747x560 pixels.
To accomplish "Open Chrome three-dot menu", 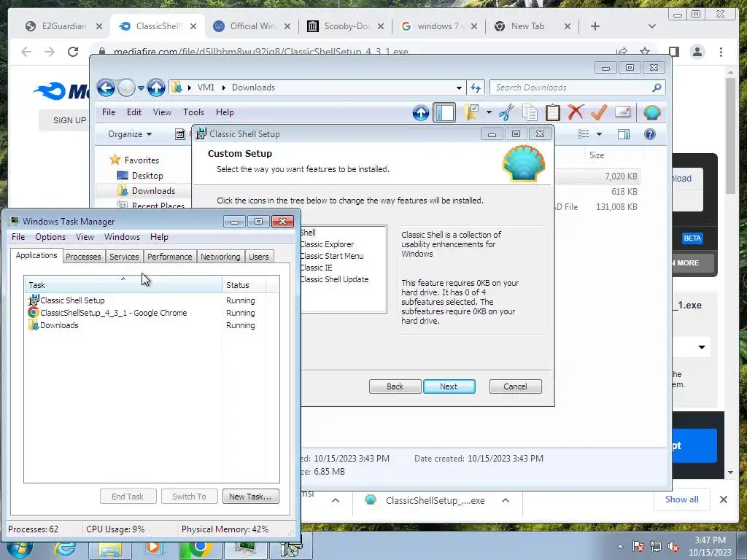I will (721, 52).
